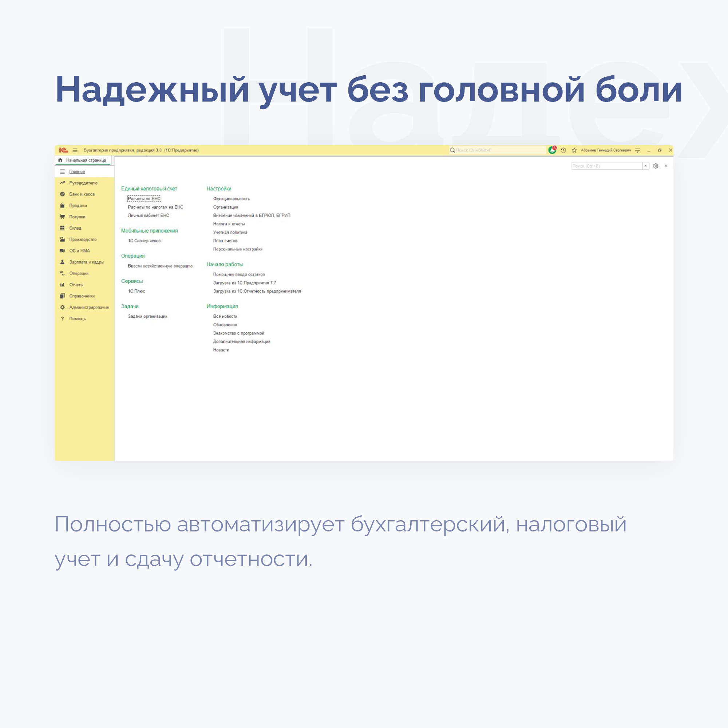The height and width of the screenshot is (728, 728).
Task: Click Склад grid icon
Action: click(x=63, y=228)
